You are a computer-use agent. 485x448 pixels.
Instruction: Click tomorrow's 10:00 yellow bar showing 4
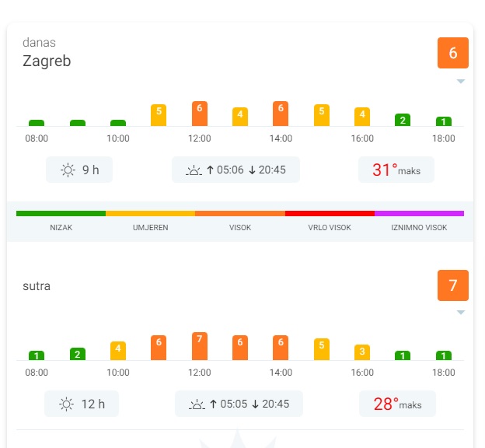coord(118,350)
